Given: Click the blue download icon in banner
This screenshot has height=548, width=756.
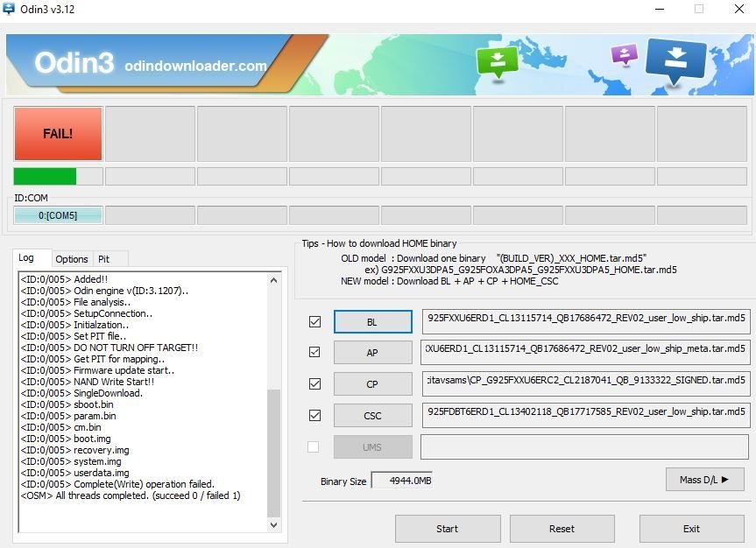Looking at the screenshot, I should (x=676, y=62).
